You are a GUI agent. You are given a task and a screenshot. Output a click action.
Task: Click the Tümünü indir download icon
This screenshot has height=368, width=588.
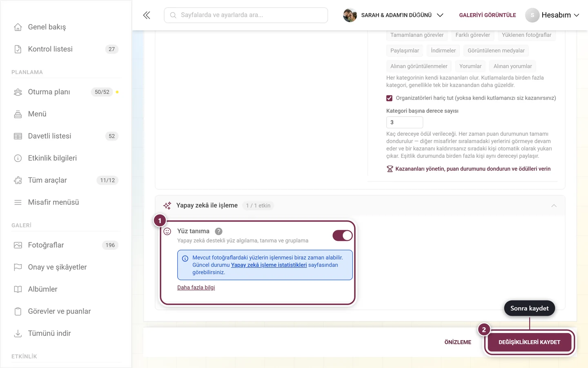coord(18,334)
